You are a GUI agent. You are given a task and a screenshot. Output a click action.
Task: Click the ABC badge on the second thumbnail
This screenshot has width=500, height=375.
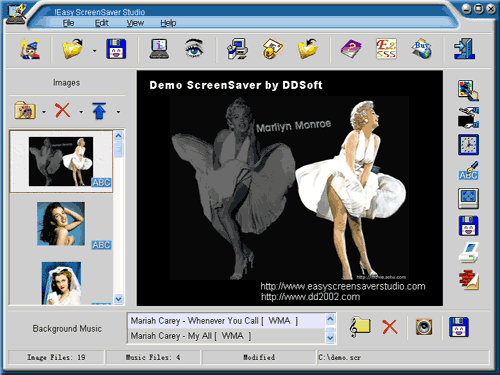click(101, 245)
